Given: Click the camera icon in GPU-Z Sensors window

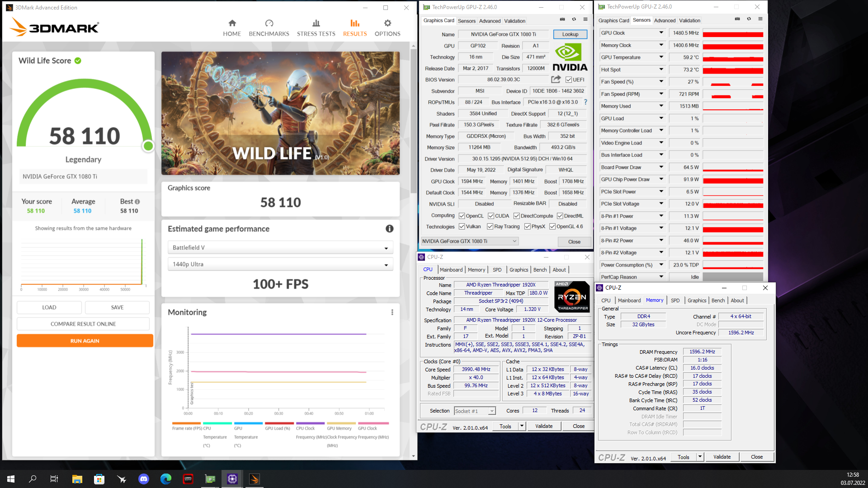Looking at the screenshot, I should click(737, 19).
